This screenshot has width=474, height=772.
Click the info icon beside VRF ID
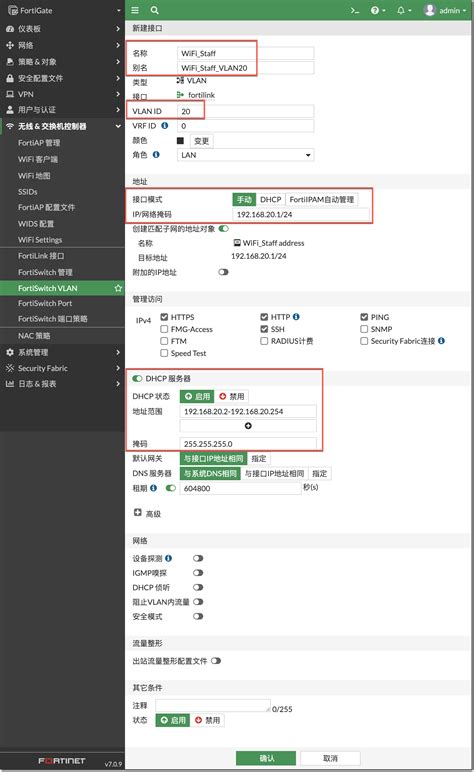point(165,126)
